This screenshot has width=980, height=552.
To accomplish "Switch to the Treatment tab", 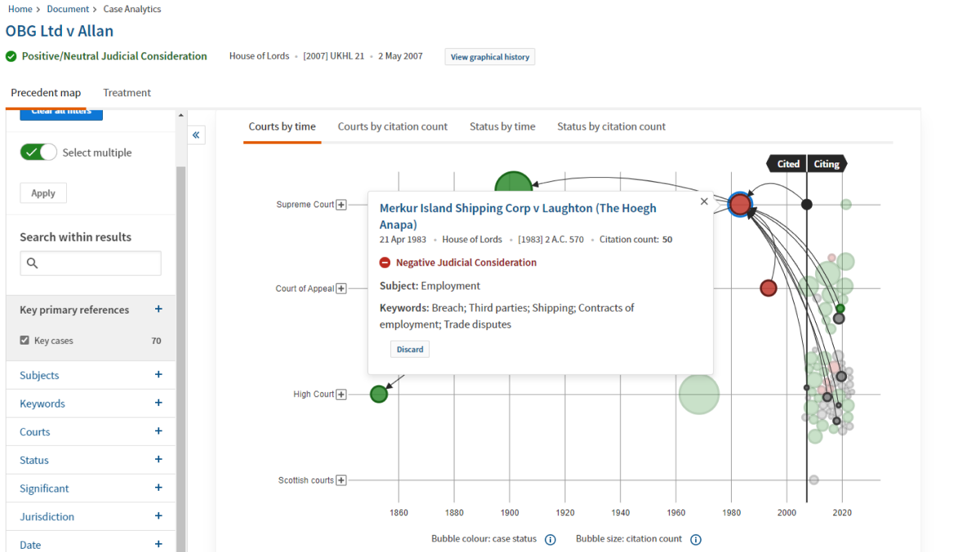I will coord(127,92).
